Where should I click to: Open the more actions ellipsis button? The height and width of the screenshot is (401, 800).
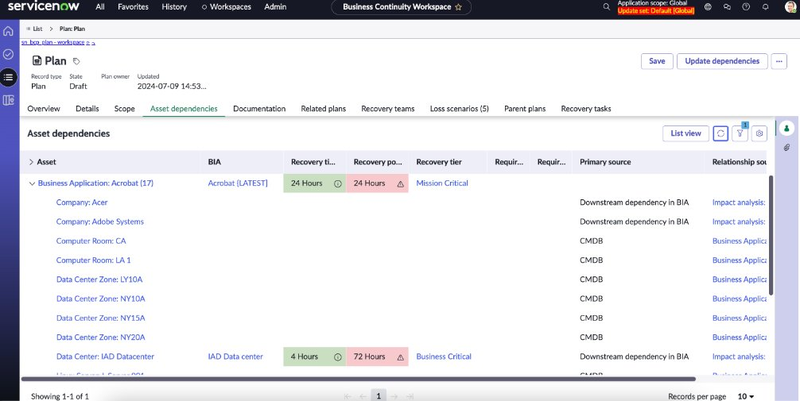click(779, 61)
